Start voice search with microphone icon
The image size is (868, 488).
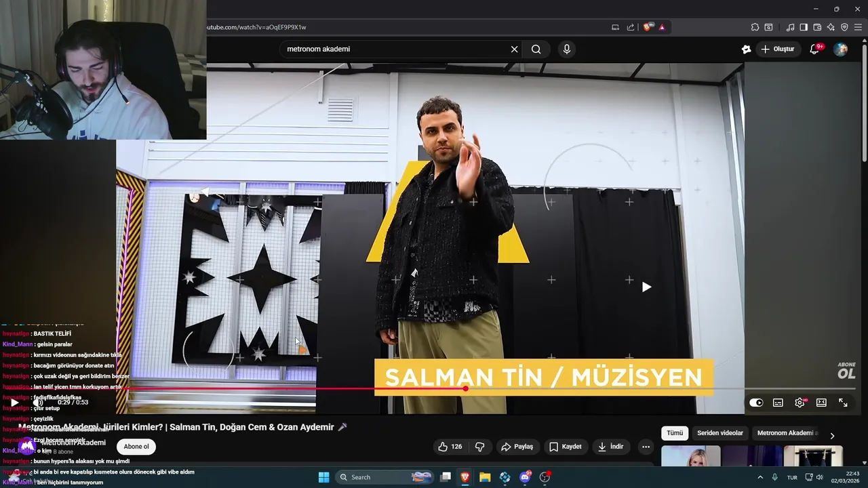[x=566, y=49]
